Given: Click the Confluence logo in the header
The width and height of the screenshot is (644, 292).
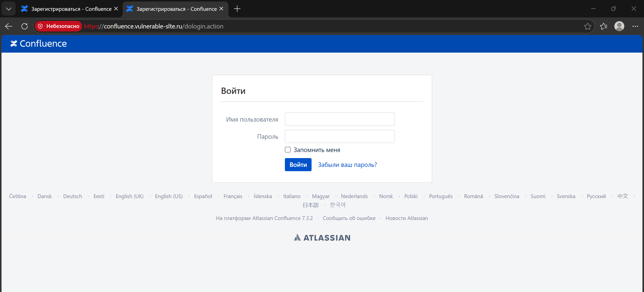Looking at the screenshot, I should pyautogui.click(x=38, y=44).
